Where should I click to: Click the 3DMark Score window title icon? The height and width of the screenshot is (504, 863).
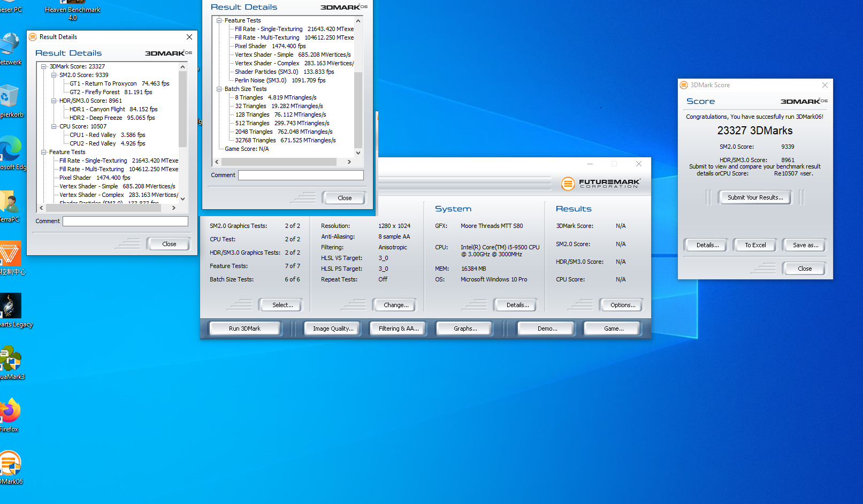click(x=684, y=85)
